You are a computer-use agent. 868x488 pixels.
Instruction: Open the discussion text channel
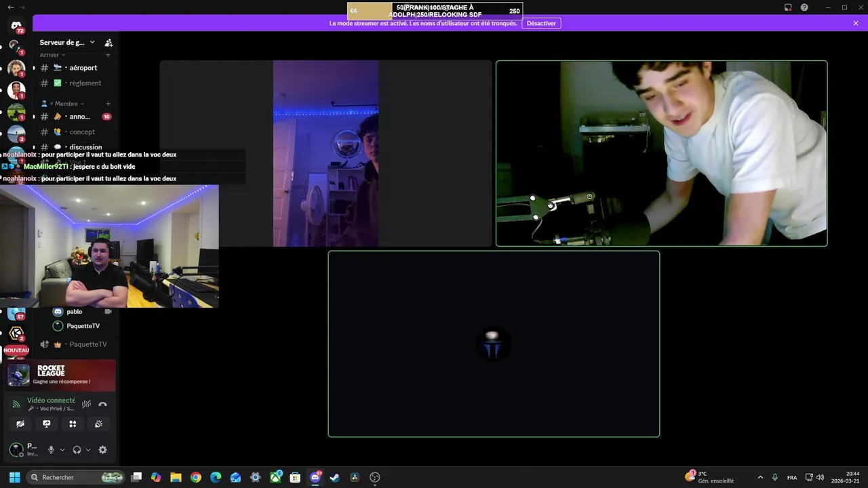(75, 147)
